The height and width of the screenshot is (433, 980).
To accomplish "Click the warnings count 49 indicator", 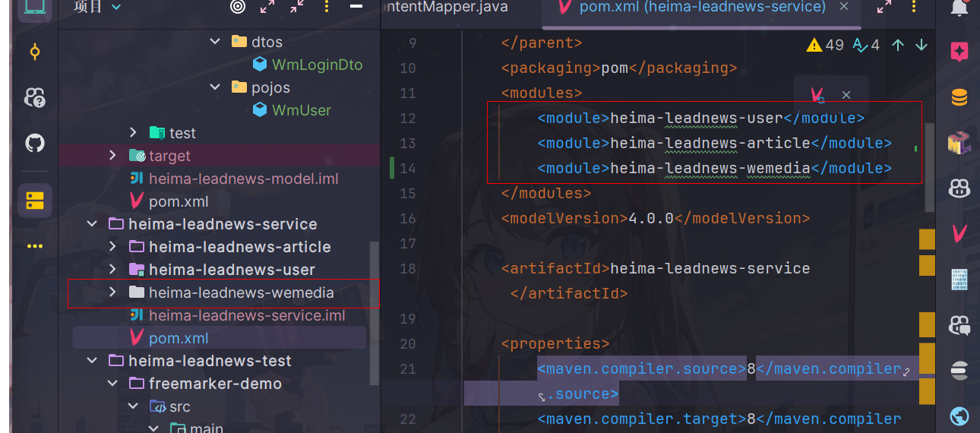I will point(825,45).
